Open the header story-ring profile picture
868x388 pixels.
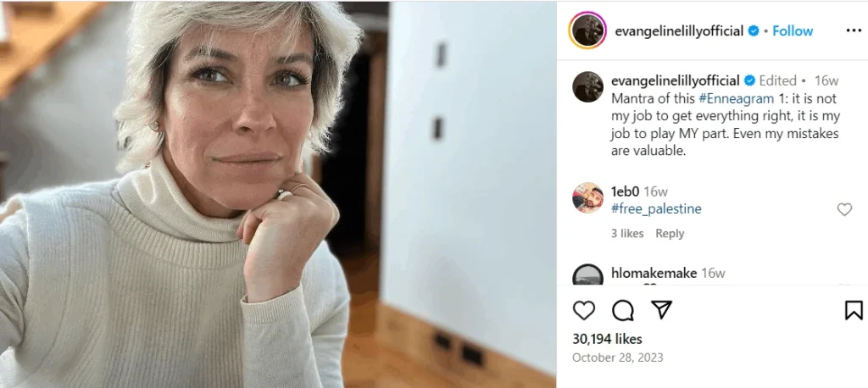(x=587, y=30)
